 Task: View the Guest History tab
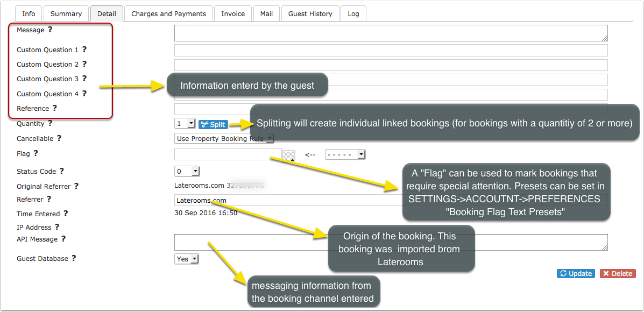point(310,13)
